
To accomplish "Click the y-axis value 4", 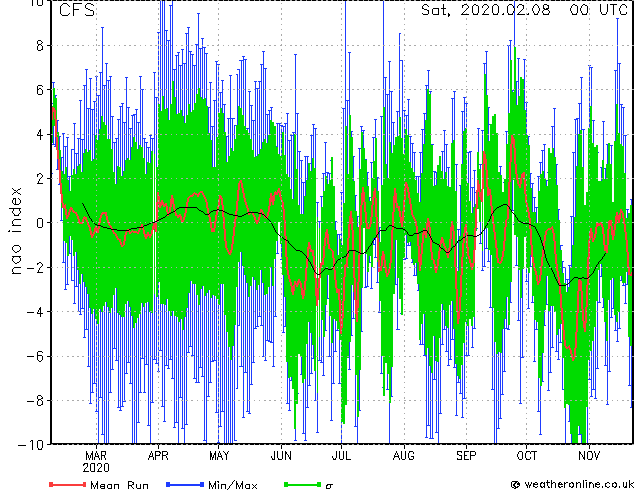I will (40, 134).
